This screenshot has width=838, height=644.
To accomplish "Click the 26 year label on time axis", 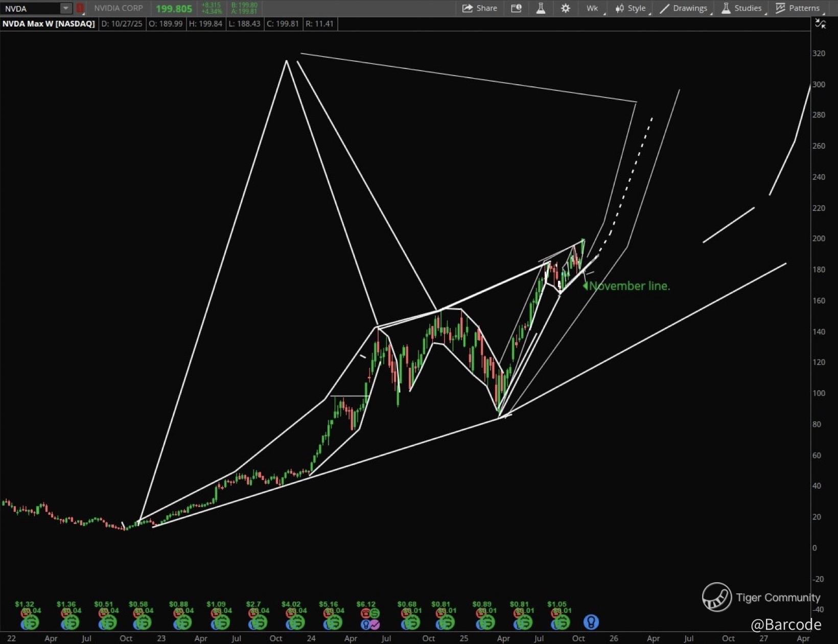I will (x=614, y=638).
